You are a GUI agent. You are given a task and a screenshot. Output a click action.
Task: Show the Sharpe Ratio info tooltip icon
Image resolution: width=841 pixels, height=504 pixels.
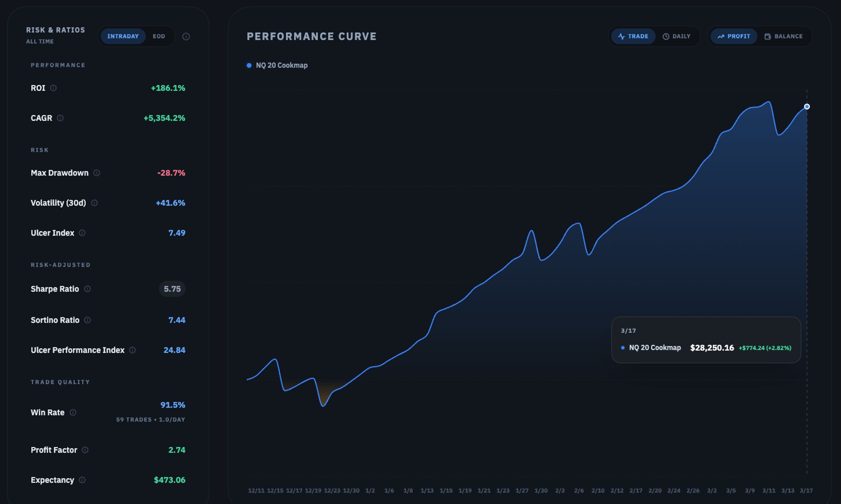[x=88, y=289]
